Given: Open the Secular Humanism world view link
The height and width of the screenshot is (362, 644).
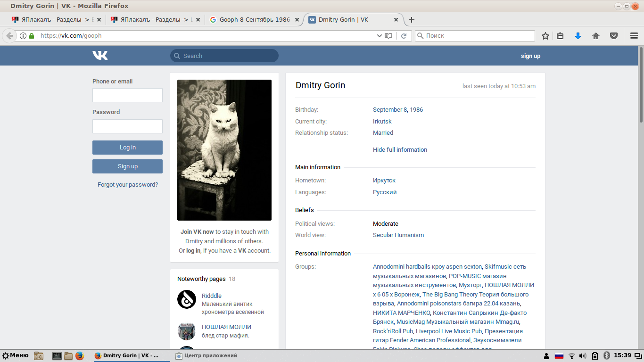Looking at the screenshot, I should pos(398,235).
